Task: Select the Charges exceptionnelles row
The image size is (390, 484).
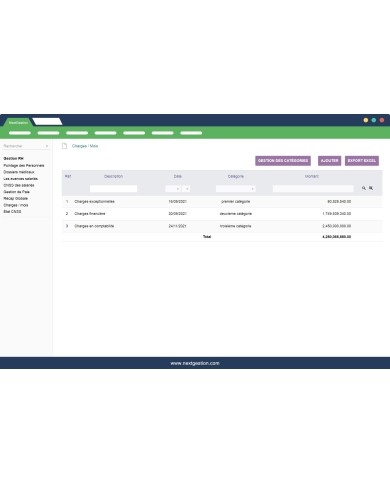Action: point(222,202)
